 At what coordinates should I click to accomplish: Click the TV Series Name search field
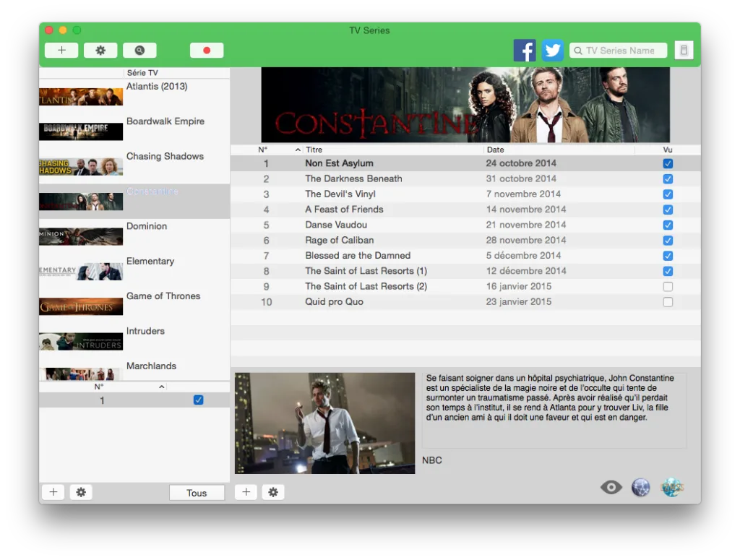(x=619, y=51)
